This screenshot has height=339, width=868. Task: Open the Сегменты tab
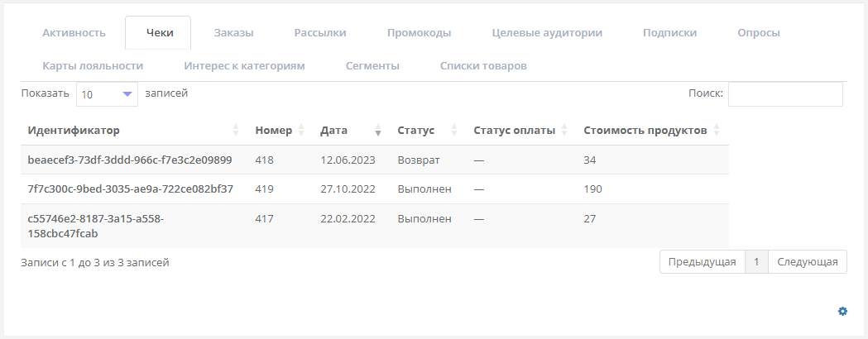pyautogui.click(x=372, y=66)
